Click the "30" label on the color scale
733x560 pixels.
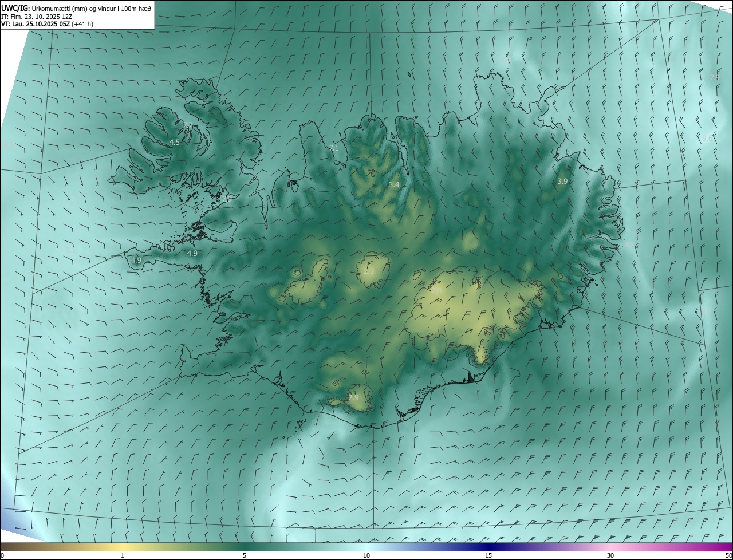(x=610, y=555)
